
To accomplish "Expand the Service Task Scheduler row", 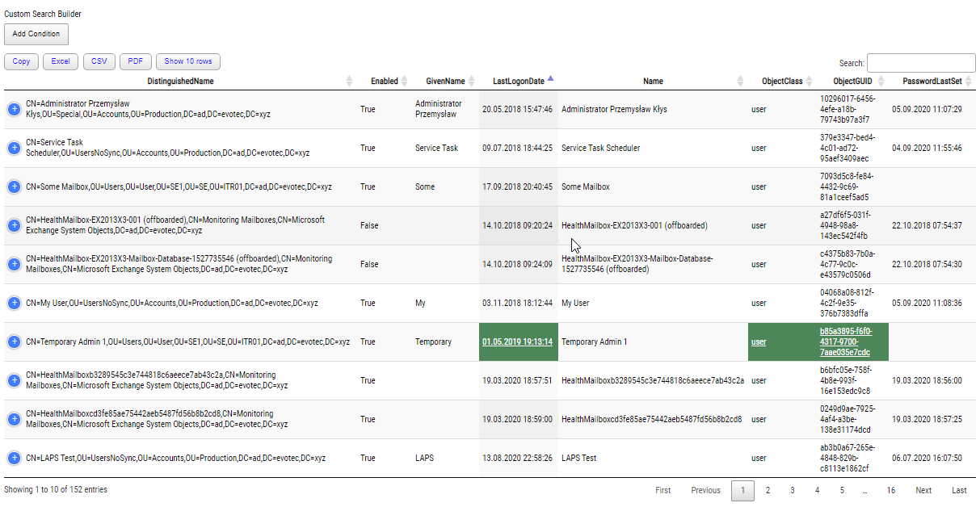I will point(14,148).
